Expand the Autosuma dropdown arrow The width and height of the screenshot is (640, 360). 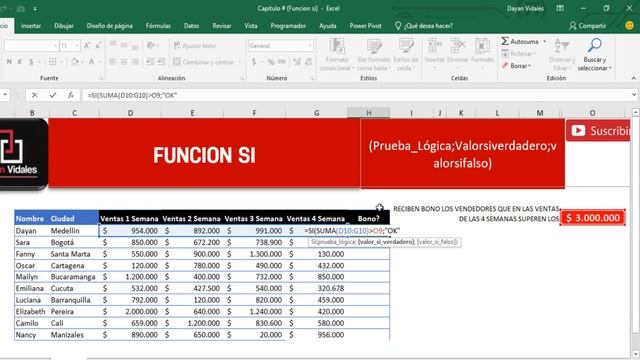544,42
